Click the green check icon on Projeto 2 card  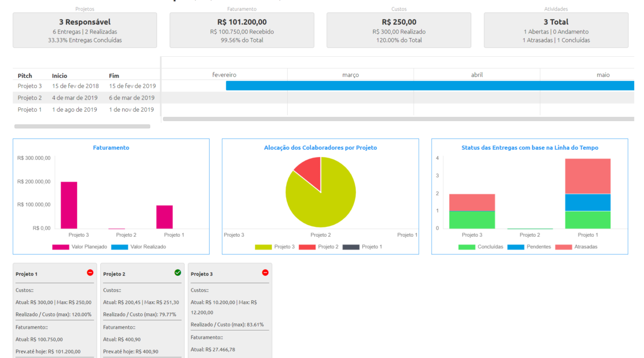click(x=177, y=273)
